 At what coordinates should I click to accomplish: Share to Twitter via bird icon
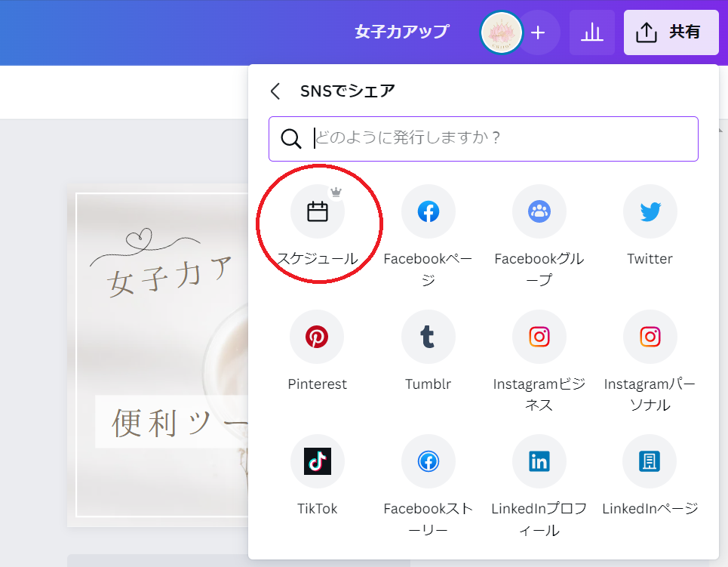click(x=650, y=212)
